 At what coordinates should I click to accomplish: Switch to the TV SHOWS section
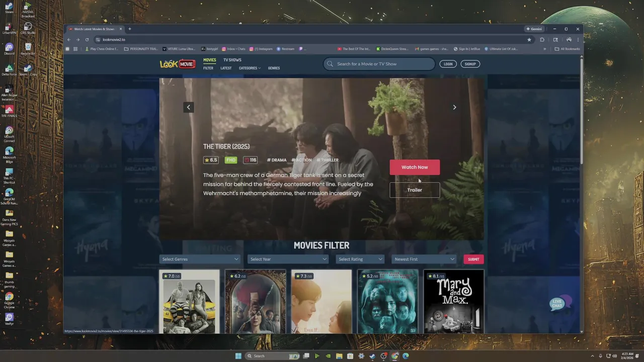pyautogui.click(x=232, y=60)
